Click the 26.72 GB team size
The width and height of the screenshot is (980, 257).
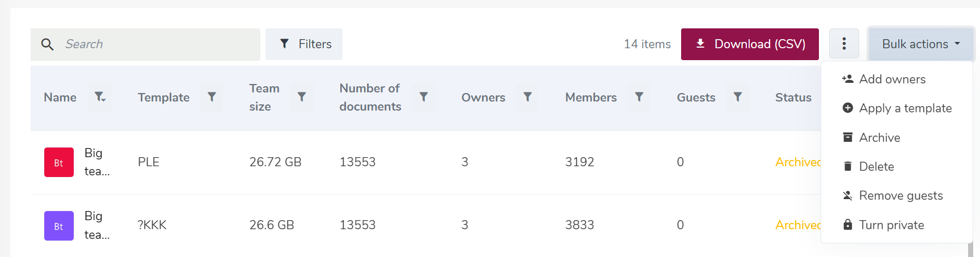point(275,162)
